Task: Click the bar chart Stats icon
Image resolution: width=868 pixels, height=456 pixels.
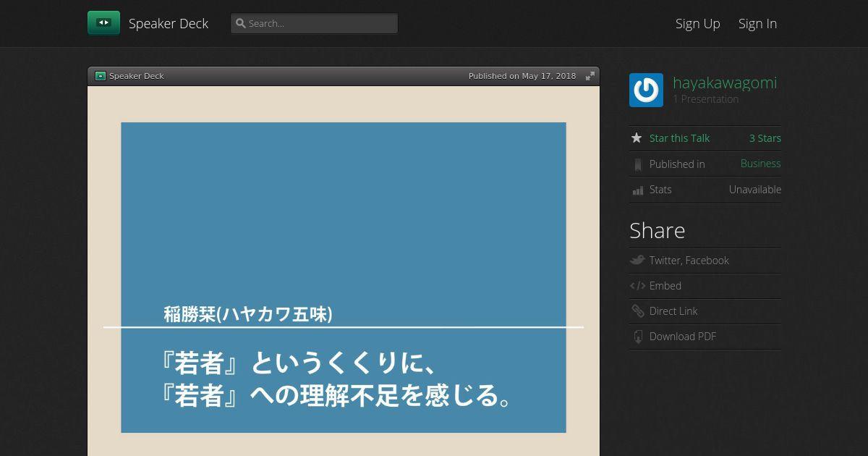Action: [637, 190]
